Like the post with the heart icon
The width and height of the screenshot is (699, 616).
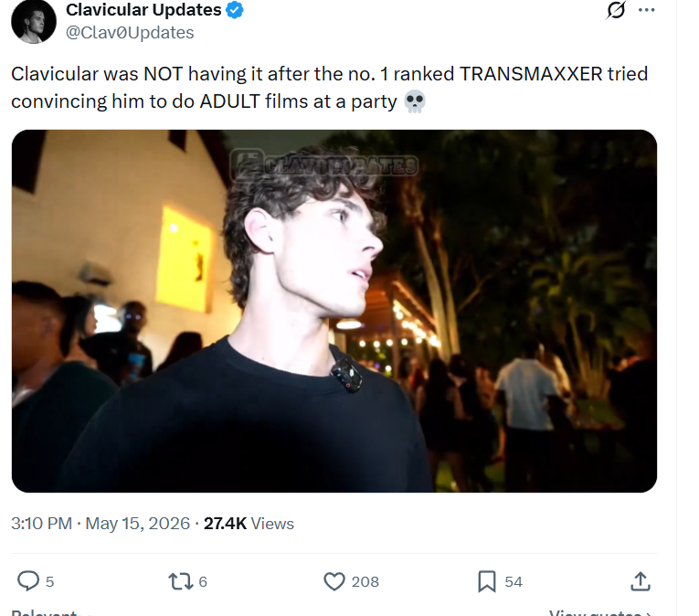pyautogui.click(x=334, y=581)
